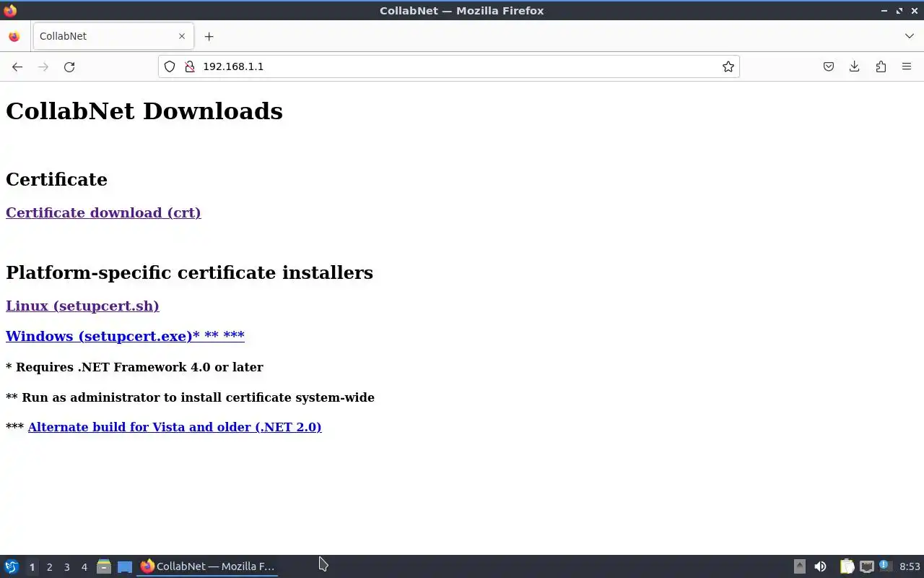
Task: Open the network status tray icon
Action: point(866,566)
